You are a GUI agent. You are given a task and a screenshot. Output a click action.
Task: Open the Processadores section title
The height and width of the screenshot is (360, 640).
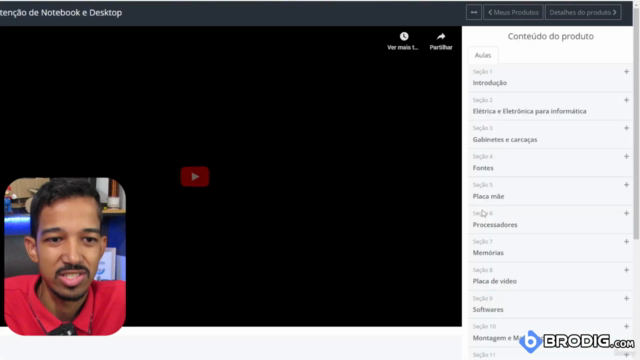tap(495, 224)
